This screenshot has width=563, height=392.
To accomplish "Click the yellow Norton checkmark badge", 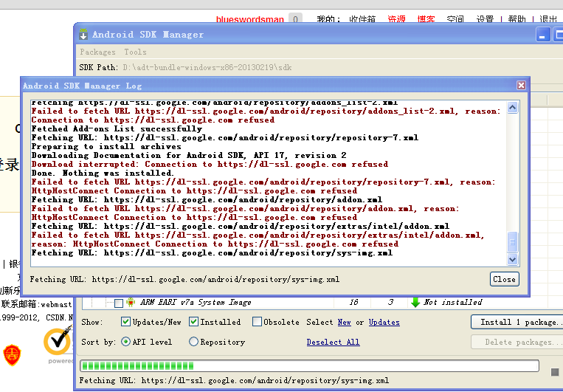I will [58, 342].
